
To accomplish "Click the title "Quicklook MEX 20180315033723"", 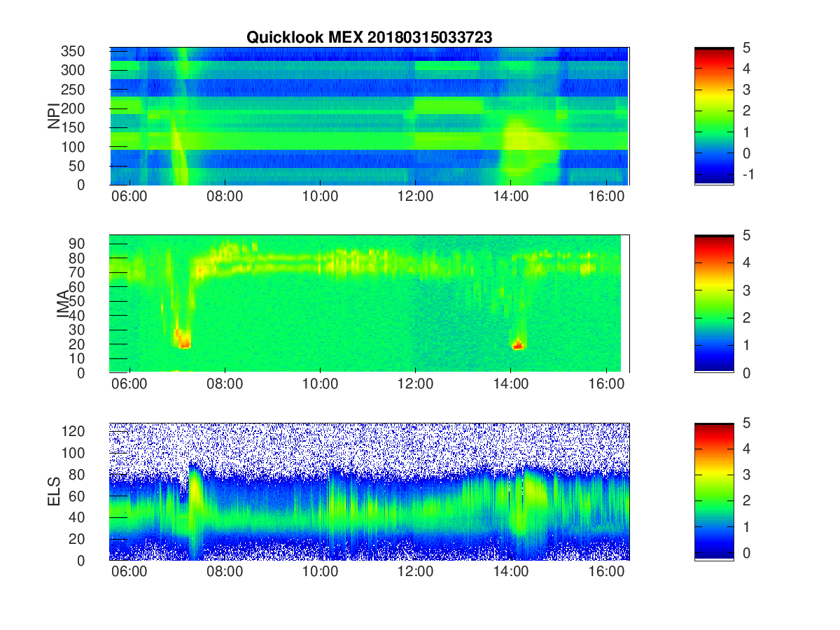I will 369,38.
